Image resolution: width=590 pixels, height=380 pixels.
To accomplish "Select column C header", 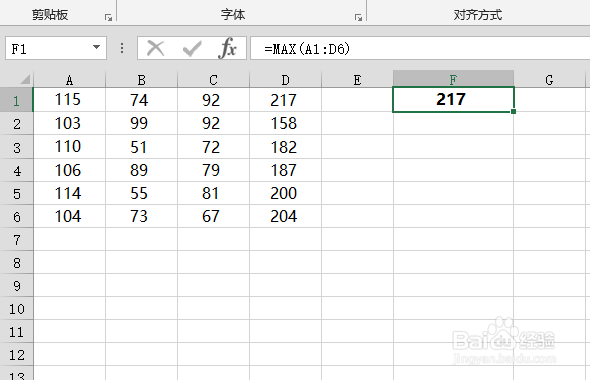I will click(213, 79).
